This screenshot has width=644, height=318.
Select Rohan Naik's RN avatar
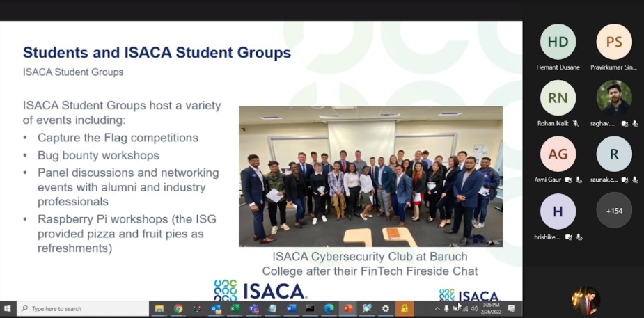tap(558, 97)
